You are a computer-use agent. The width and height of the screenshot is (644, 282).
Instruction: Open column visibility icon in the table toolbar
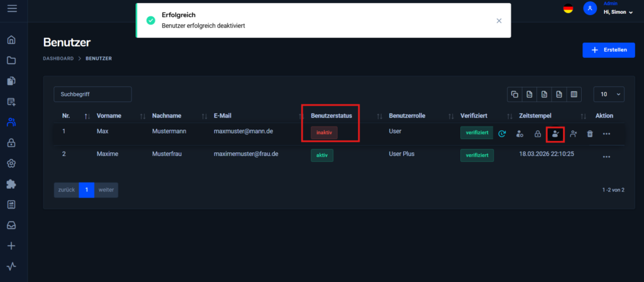point(574,94)
